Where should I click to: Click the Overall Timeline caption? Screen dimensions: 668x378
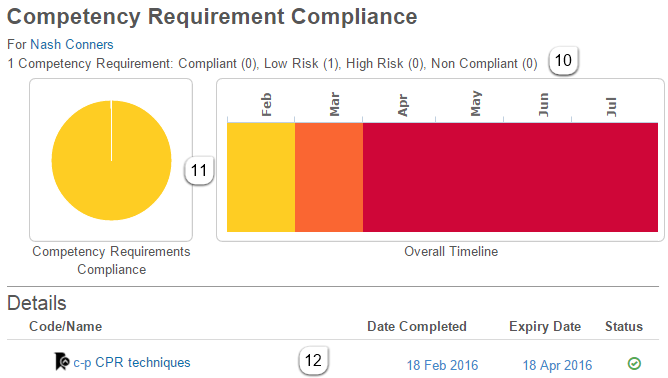pyautogui.click(x=451, y=251)
